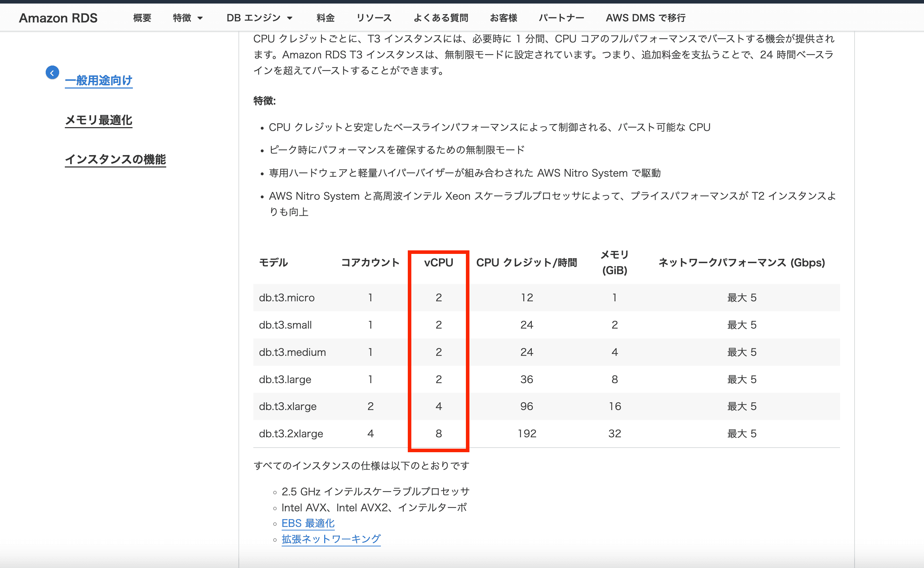924x568 pixels.
Task: Click the 16 memory cell for db.t3.xlarge
Action: (x=614, y=406)
